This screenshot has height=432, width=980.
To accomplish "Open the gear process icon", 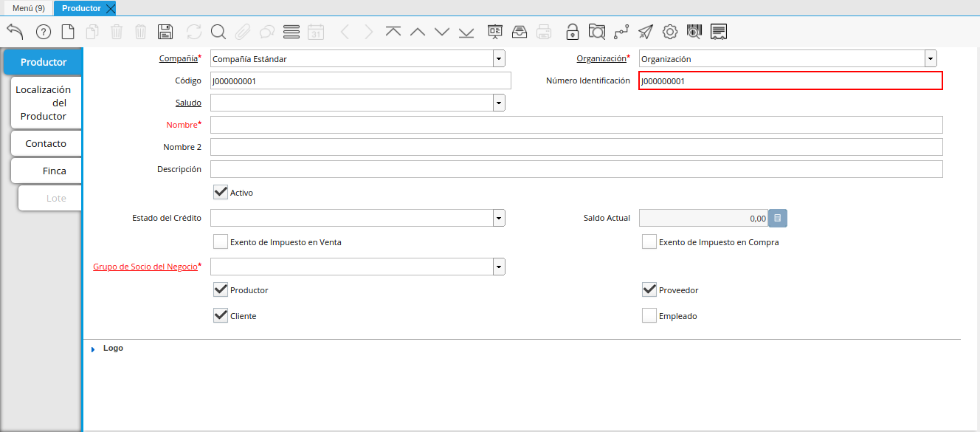I will click(670, 32).
